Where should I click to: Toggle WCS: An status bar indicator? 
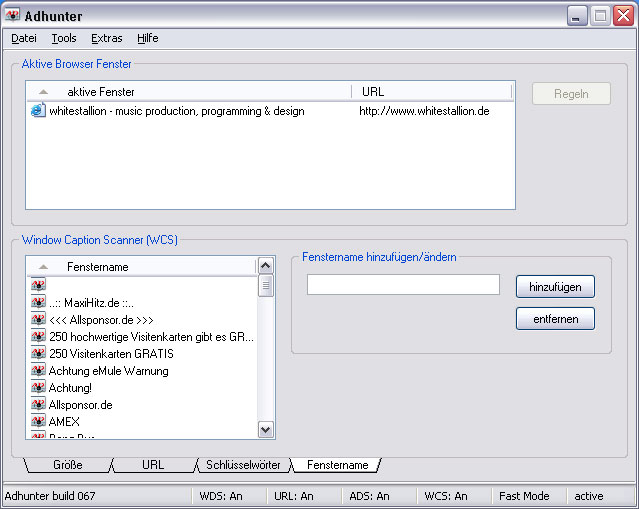445,495
